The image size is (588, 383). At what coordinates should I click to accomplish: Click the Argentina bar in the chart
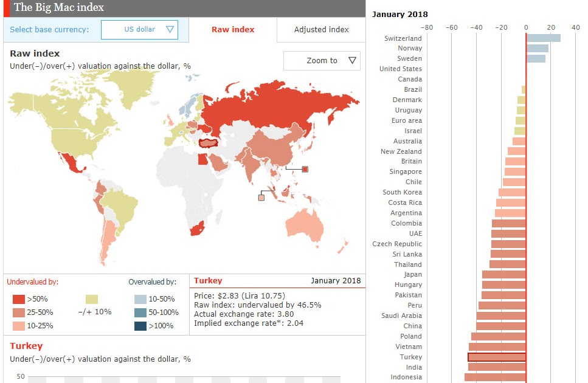pyautogui.click(x=510, y=213)
